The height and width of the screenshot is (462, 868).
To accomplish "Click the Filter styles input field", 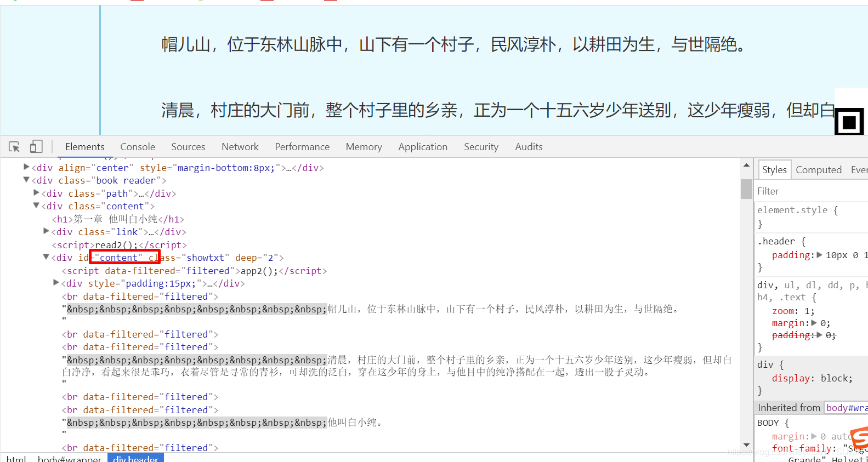I will coord(812,191).
